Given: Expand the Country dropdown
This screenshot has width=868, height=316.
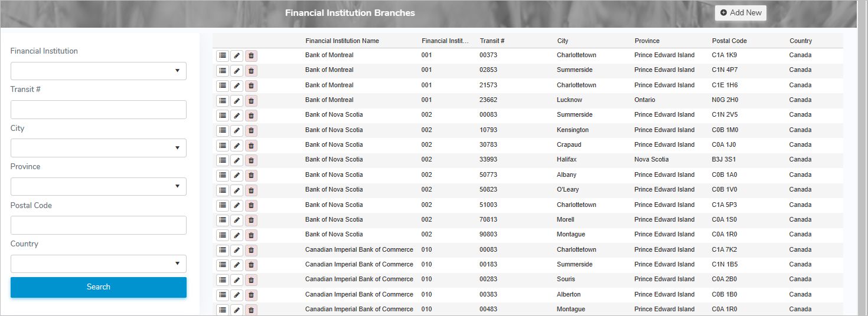Looking at the screenshot, I should (x=99, y=264).
